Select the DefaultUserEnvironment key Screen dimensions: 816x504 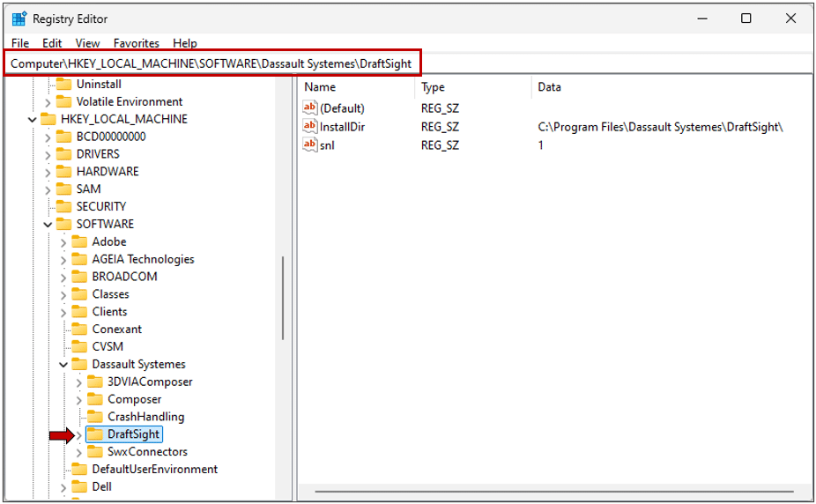[154, 469]
